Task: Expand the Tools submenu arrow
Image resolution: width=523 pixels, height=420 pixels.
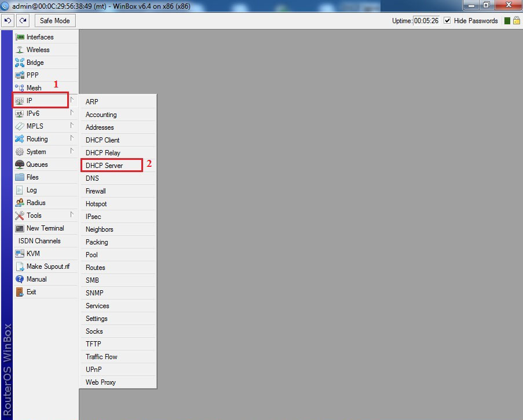Action: (72, 215)
